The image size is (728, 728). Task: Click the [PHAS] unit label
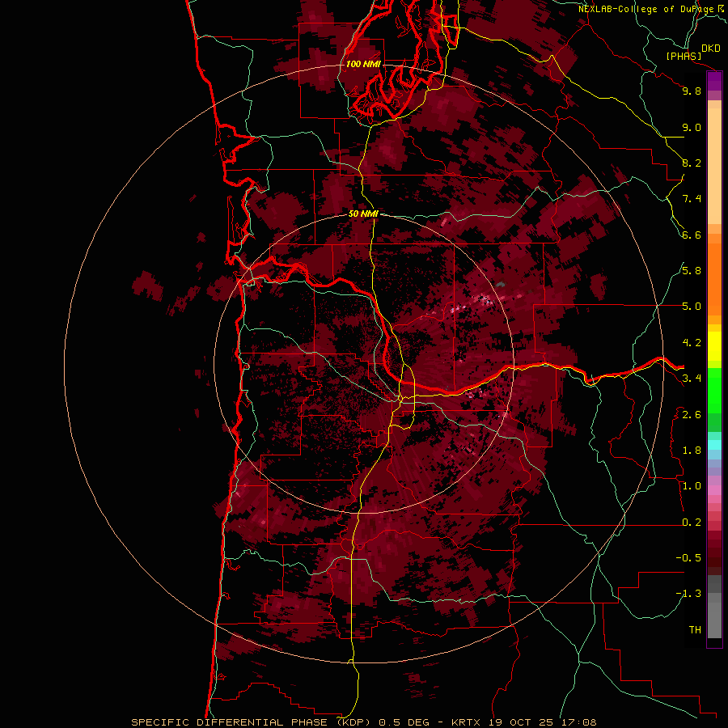(684, 56)
